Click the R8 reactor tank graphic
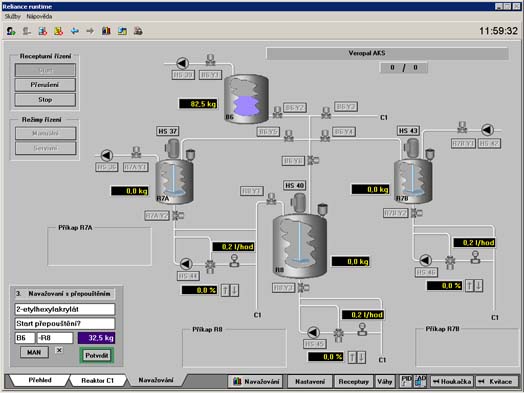 pos(299,246)
